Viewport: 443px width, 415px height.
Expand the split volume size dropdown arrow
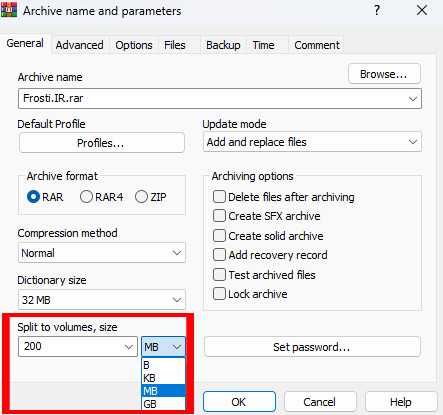(129, 347)
